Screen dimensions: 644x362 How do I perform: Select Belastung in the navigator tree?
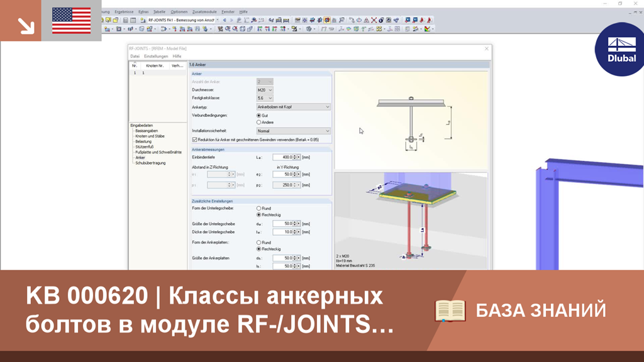[143, 141]
